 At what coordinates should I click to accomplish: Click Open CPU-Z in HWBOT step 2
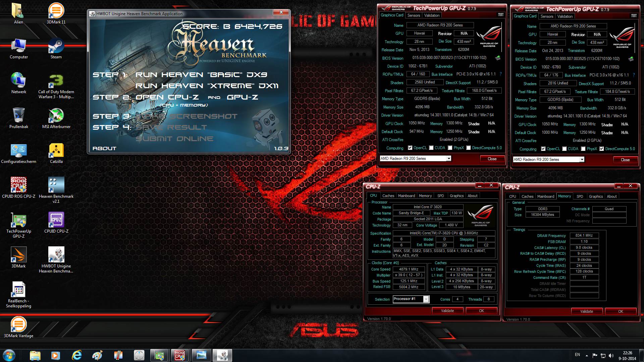pos(167,97)
